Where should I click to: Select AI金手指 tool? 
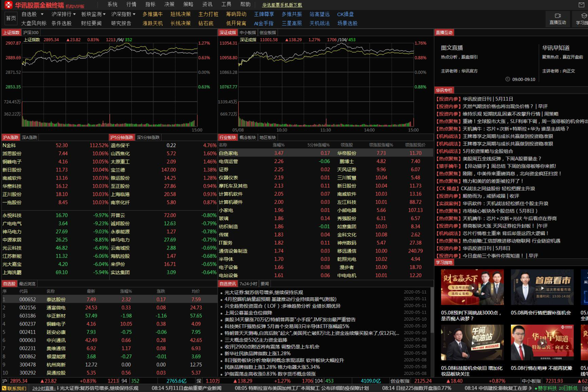coord(263,24)
